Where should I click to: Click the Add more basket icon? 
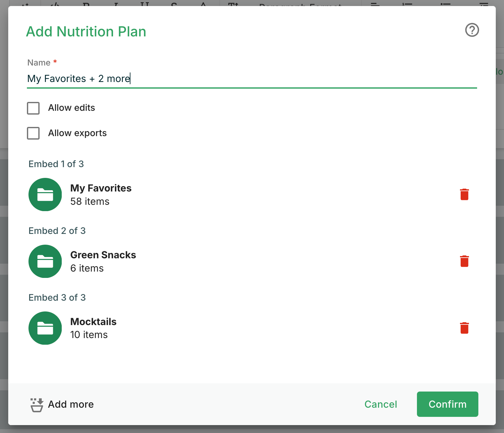pyautogui.click(x=37, y=405)
